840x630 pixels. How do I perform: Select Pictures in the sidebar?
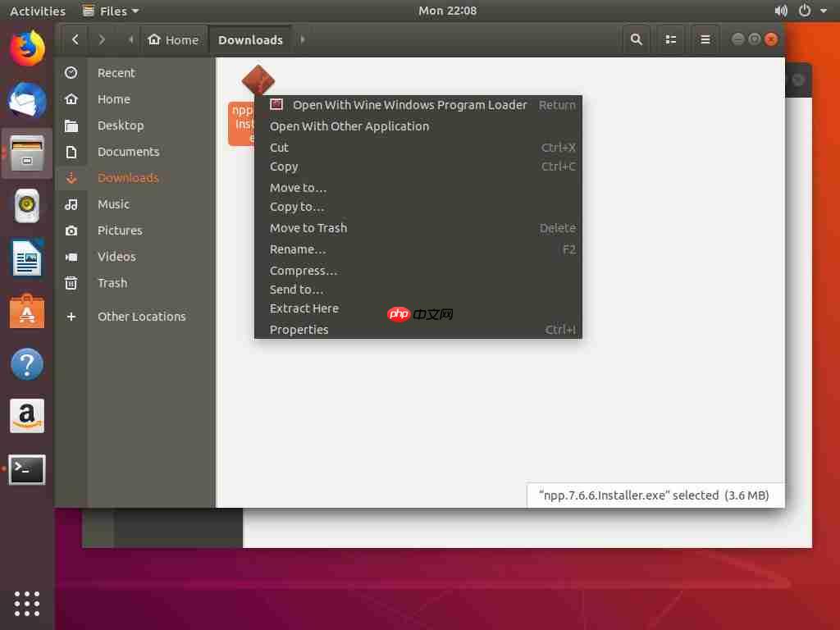120,231
